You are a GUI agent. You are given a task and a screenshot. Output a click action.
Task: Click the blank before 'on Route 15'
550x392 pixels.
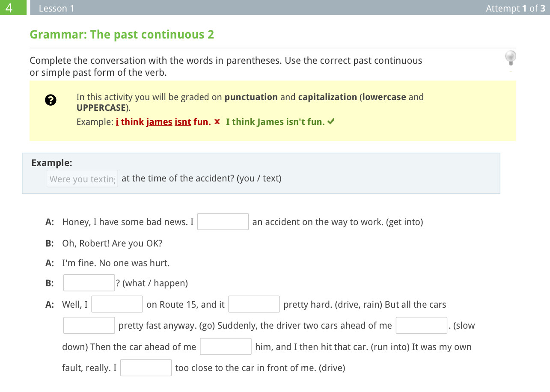point(117,304)
